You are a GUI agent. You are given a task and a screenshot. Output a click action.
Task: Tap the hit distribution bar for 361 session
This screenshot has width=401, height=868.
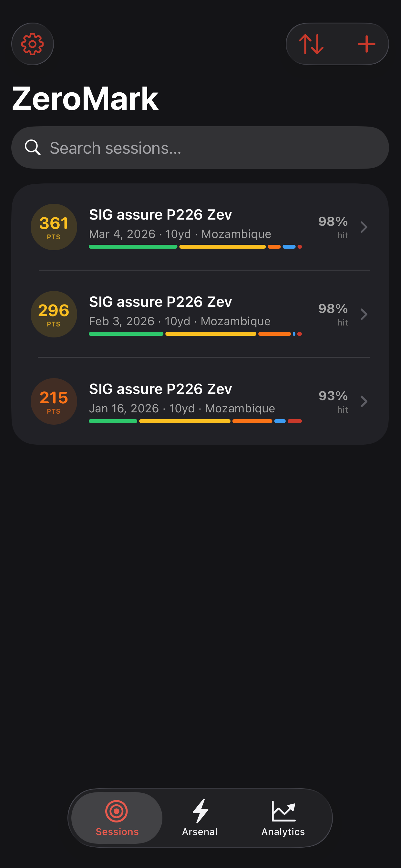click(x=195, y=247)
